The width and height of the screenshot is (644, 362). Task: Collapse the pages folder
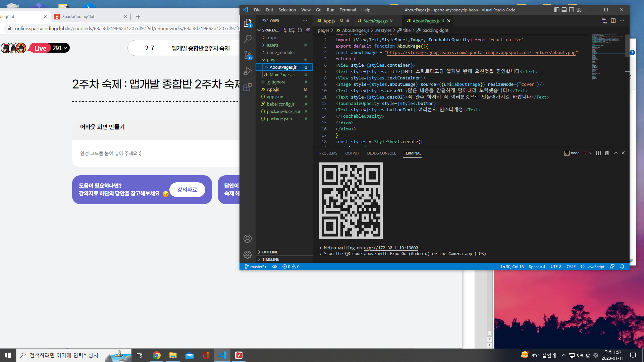(284, 60)
